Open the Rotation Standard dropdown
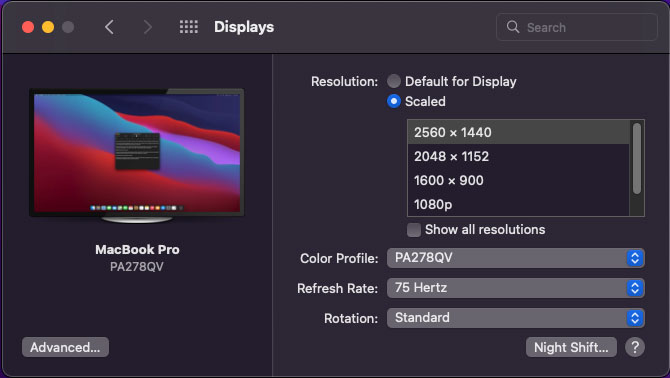This screenshot has width=670, height=378. click(515, 318)
